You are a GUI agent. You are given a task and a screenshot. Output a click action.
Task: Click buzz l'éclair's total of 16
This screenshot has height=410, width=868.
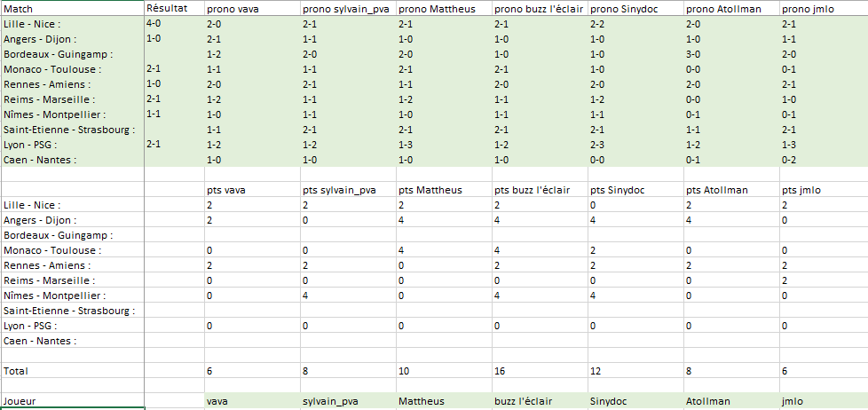coord(501,370)
